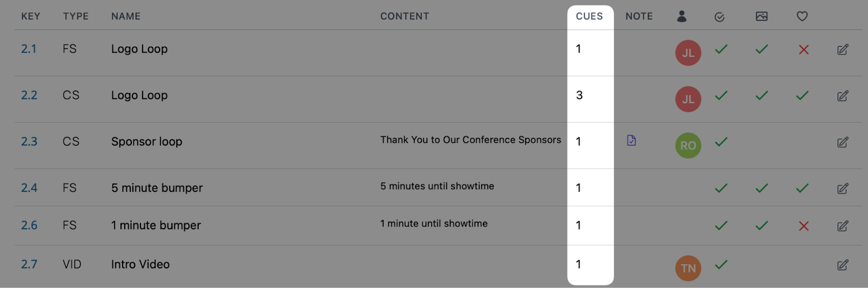Sort by the image column header icon
Image resolution: width=868 pixels, height=288 pixels.
tap(762, 16)
